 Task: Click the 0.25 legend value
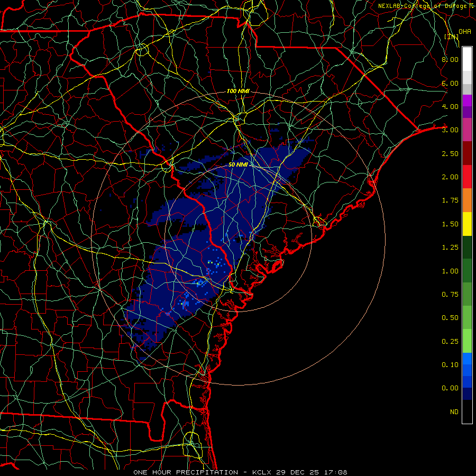(450, 342)
